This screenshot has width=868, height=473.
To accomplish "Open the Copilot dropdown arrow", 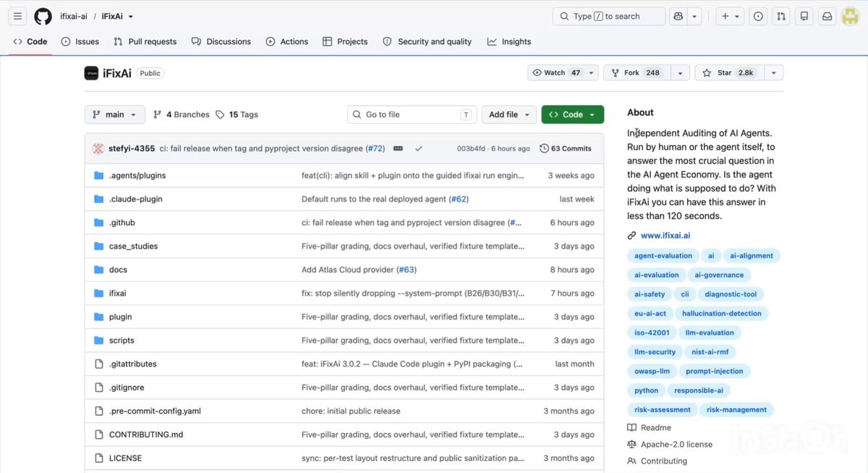I will tap(694, 17).
